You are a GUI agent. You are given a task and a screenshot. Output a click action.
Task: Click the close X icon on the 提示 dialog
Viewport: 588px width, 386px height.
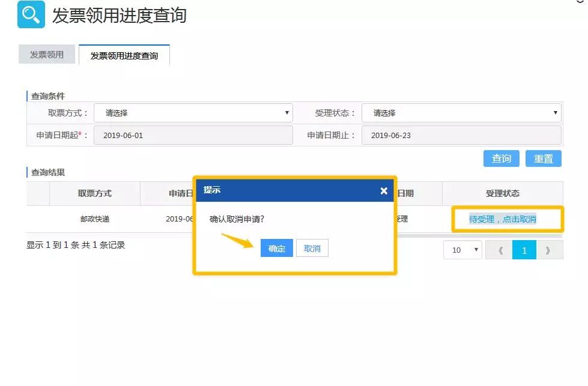(x=384, y=191)
